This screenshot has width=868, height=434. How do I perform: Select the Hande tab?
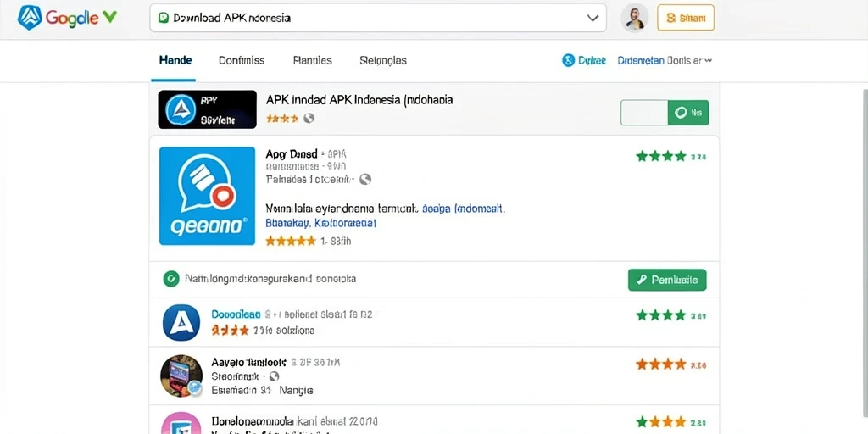(x=175, y=60)
